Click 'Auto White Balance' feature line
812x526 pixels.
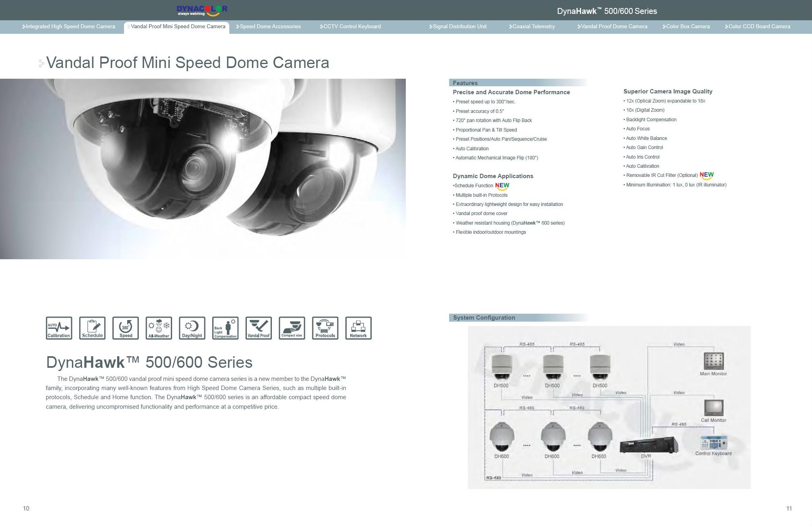point(645,138)
